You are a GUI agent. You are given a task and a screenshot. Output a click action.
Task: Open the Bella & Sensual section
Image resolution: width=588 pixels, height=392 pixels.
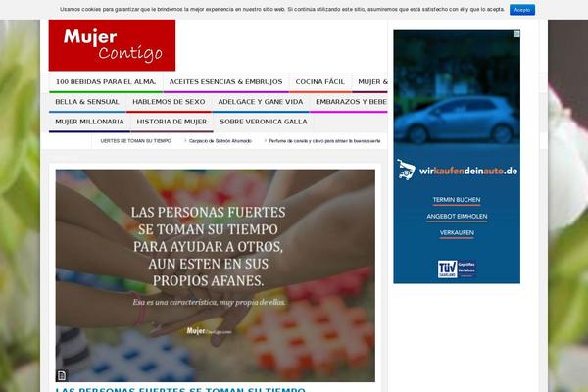click(x=87, y=102)
